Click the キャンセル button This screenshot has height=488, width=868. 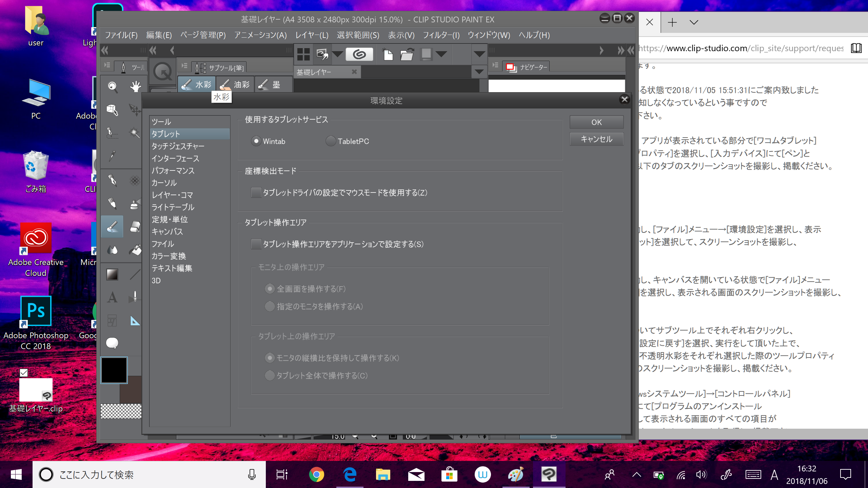(596, 139)
